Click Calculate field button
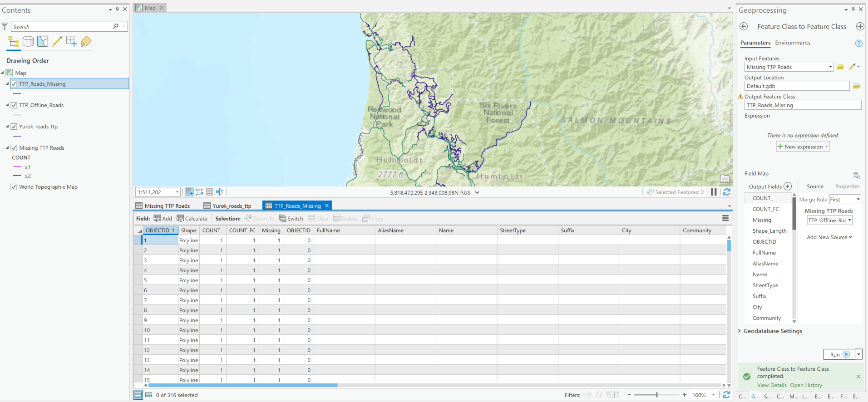 (192, 218)
